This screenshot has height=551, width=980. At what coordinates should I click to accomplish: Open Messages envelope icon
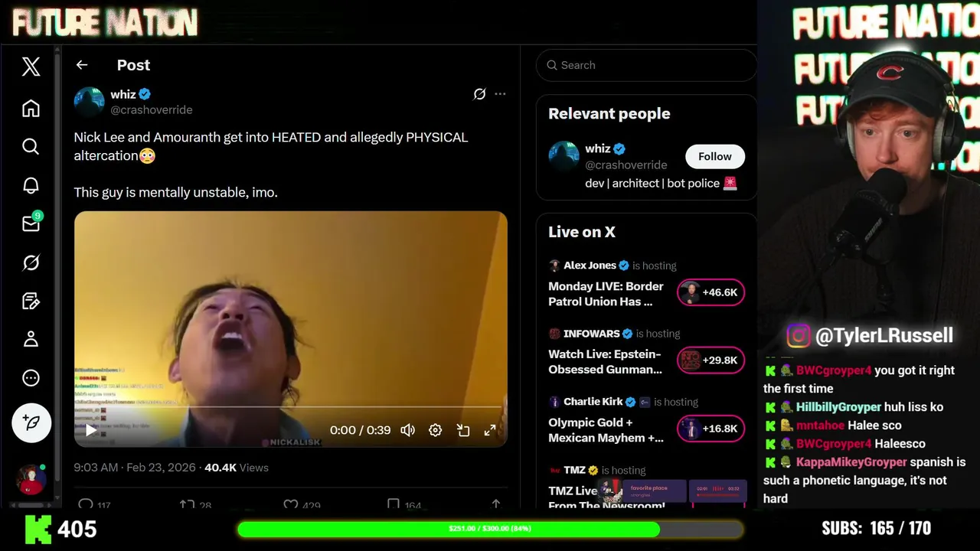(31, 223)
